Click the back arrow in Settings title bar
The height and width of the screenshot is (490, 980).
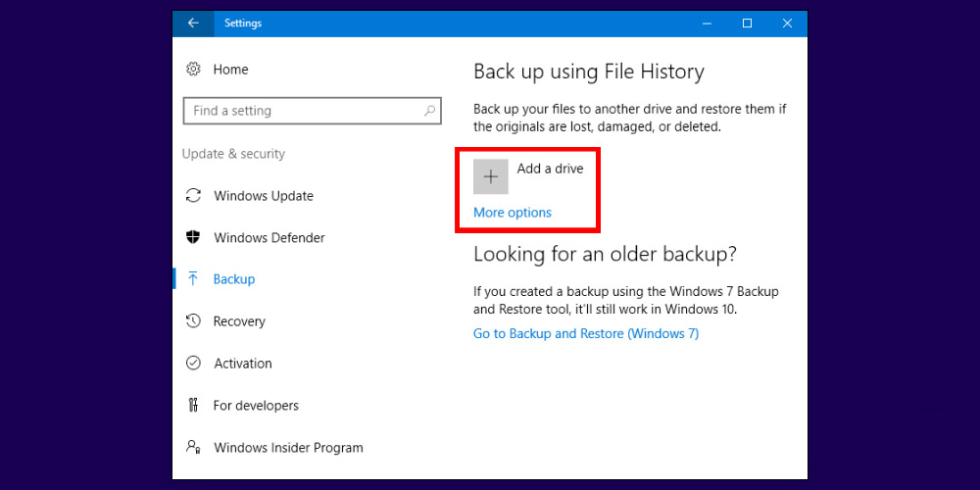tap(193, 24)
